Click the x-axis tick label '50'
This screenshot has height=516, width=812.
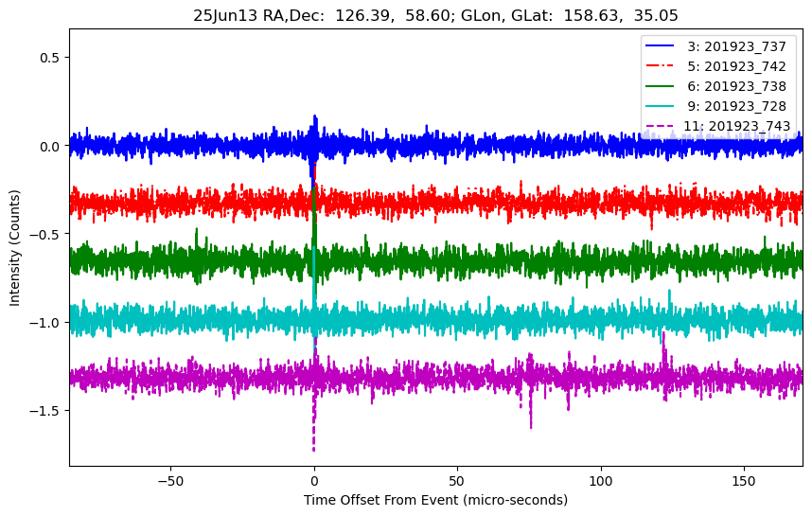click(x=457, y=481)
